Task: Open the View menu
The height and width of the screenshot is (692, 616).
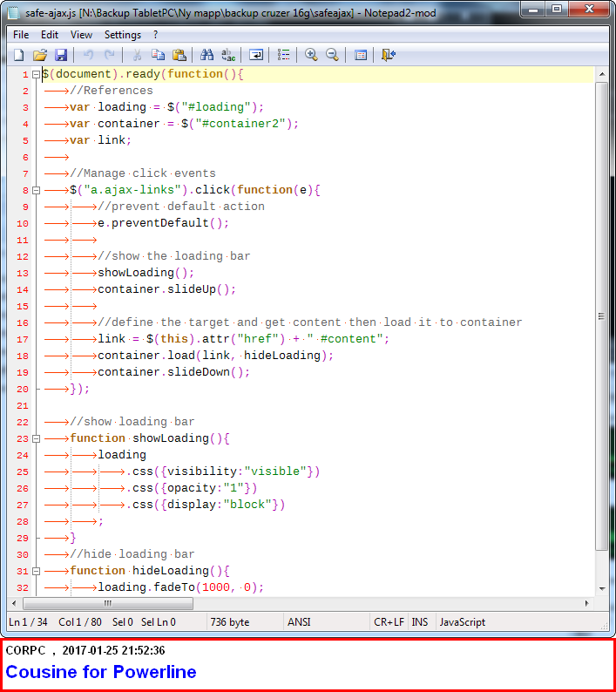Action: coord(81,35)
